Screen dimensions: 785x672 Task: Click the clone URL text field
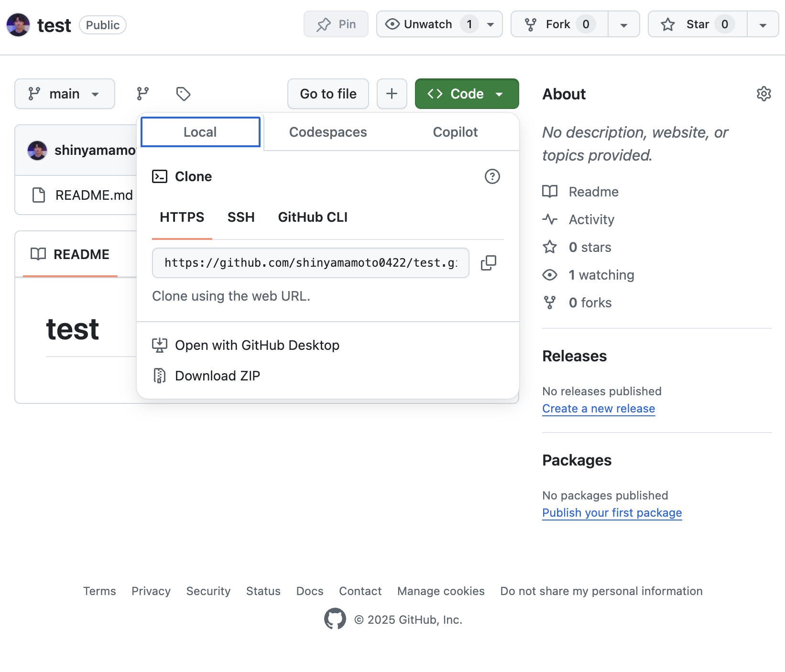[x=311, y=262]
